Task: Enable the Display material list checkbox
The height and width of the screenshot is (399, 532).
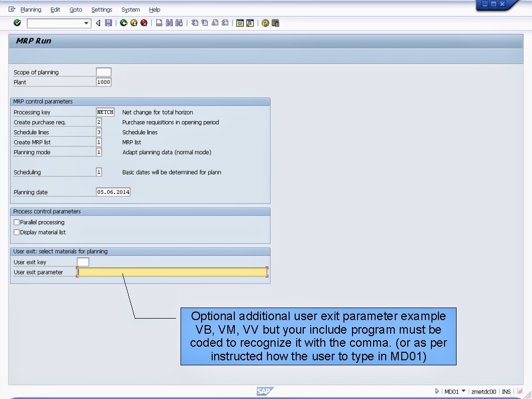Action: pos(17,232)
